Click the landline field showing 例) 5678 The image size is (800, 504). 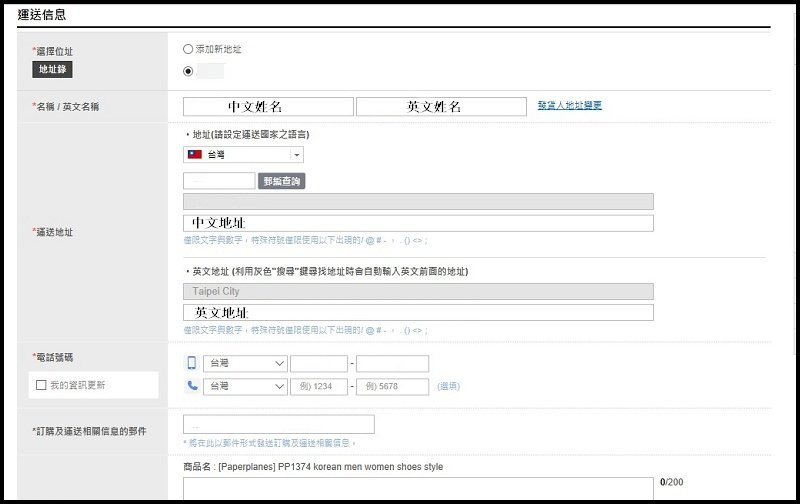[392, 386]
